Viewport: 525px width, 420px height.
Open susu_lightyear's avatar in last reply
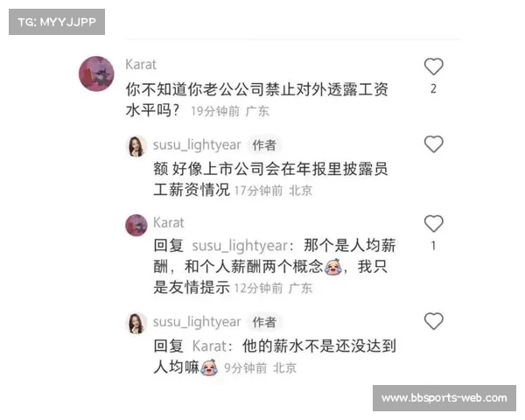click(x=136, y=323)
